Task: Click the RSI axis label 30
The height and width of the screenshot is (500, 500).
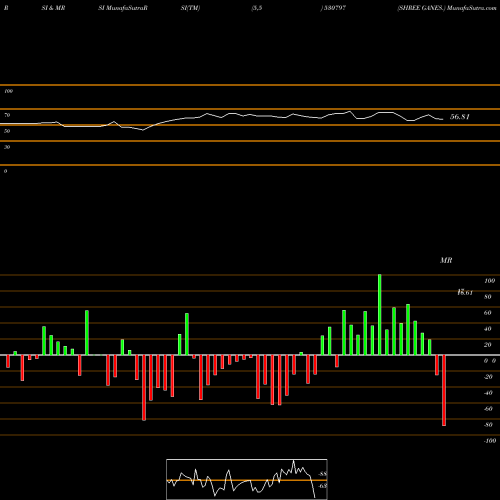Action: coord(7,147)
